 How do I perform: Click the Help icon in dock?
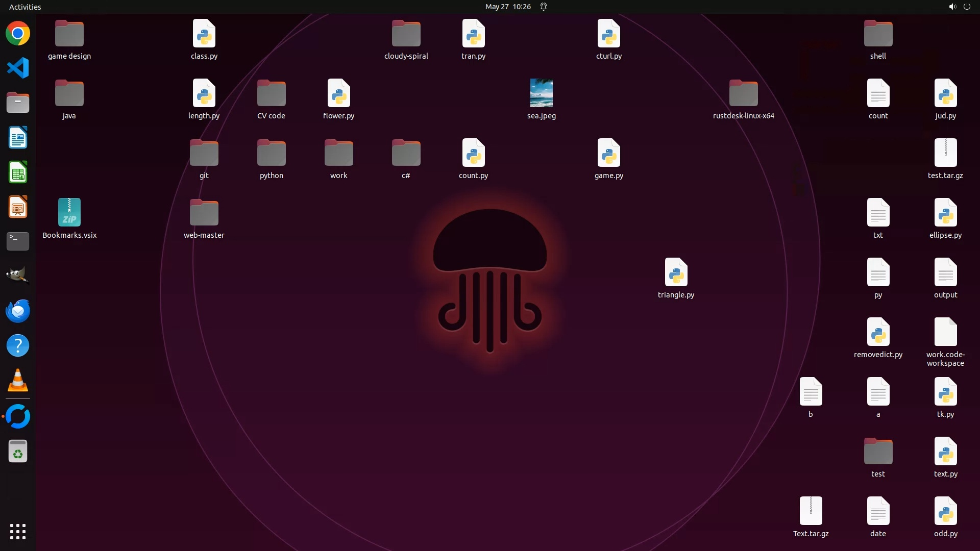pyautogui.click(x=18, y=346)
